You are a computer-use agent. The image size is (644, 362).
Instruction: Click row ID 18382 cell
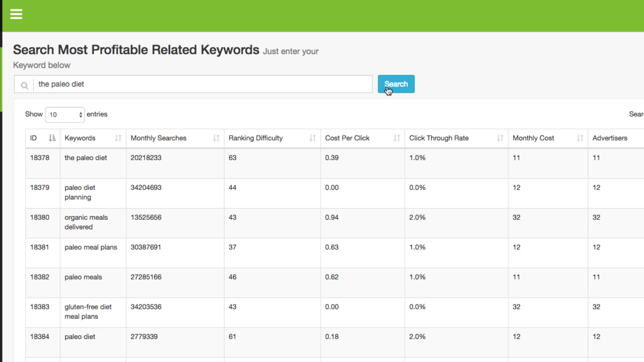coord(40,277)
